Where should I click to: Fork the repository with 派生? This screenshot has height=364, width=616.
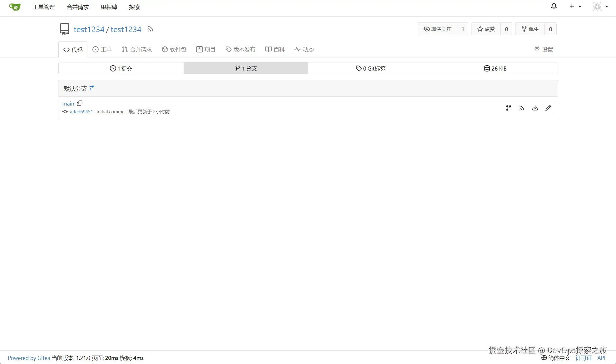[x=530, y=29]
